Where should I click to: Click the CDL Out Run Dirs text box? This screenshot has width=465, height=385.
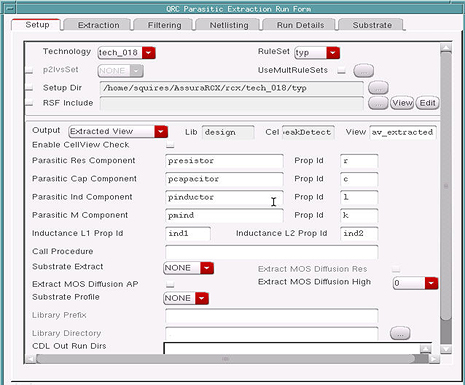click(x=292, y=348)
